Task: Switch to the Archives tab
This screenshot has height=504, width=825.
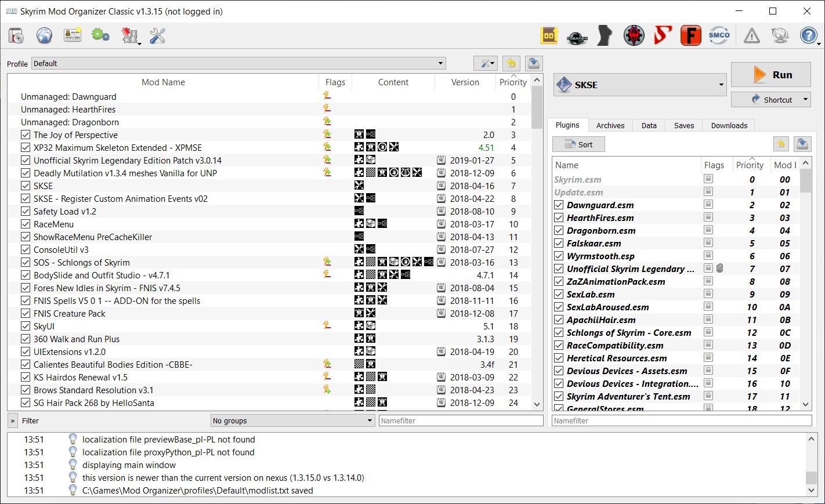Action: pyautogui.click(x=610, y=125)
